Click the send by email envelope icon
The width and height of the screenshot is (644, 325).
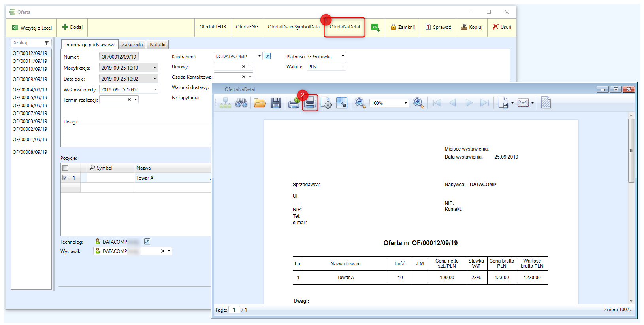(x=523, y=103)
